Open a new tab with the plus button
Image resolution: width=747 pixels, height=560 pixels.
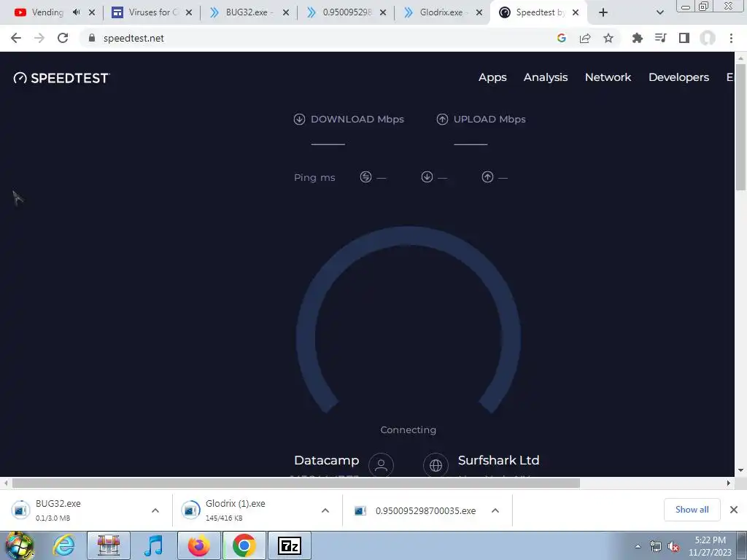click(603, 12)
